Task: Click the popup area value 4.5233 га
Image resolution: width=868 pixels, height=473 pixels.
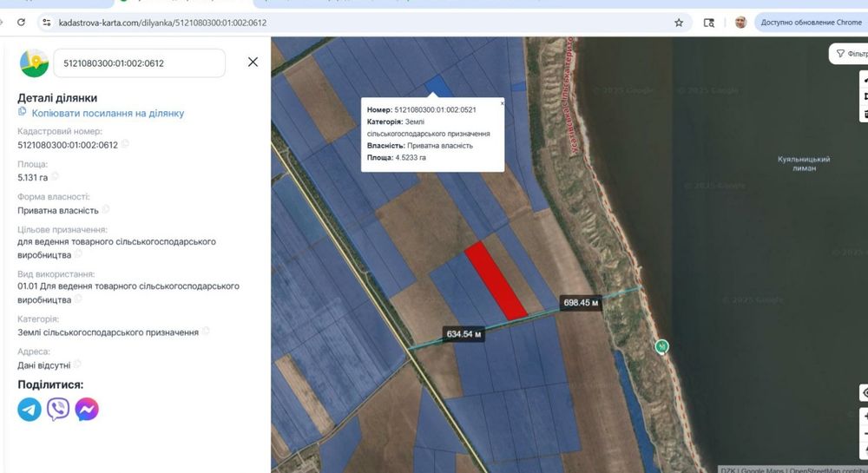Action: [411, 158]
